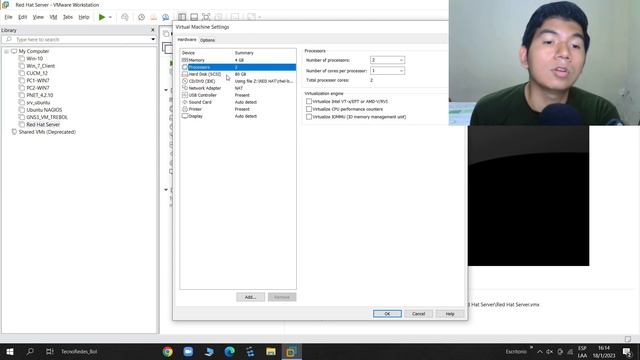This screenshot has height=360, width=640.
Task: Select the GNS3_VM_TREBOL virtual machine
Action: coord(47,117)
